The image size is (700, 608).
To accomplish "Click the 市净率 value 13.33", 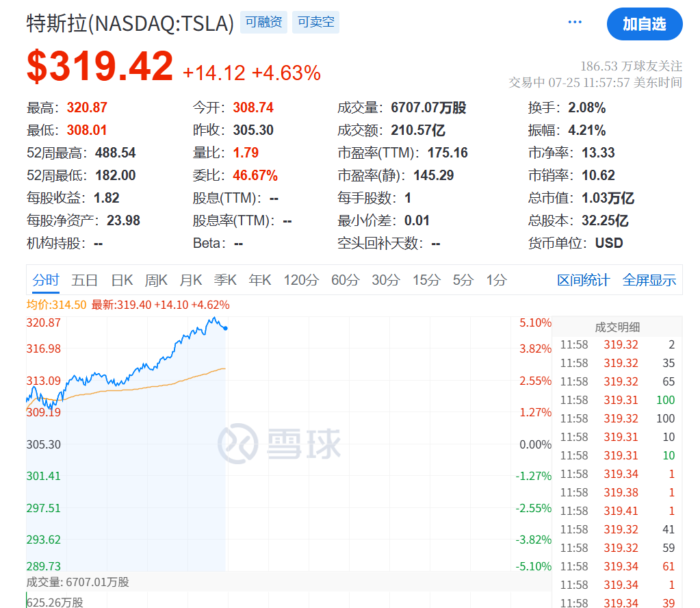I will pyautogui.click(x=598, y=153).
